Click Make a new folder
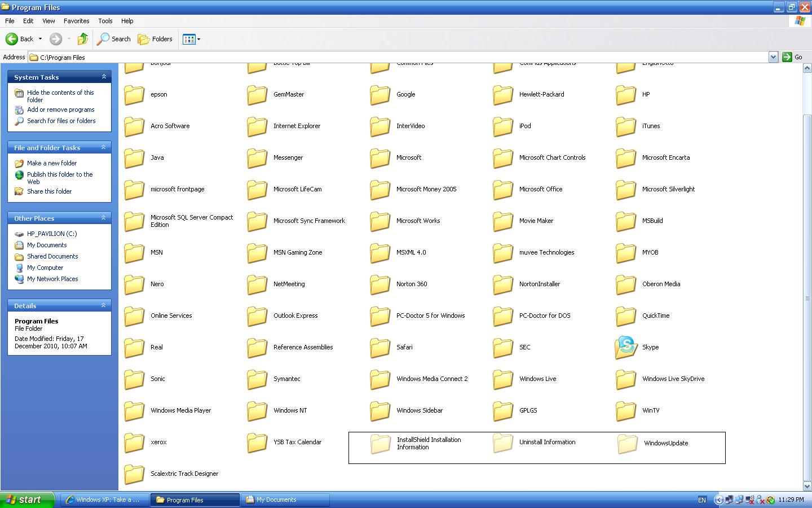This screenshot has height=508, width=812. tap(52, 163)
